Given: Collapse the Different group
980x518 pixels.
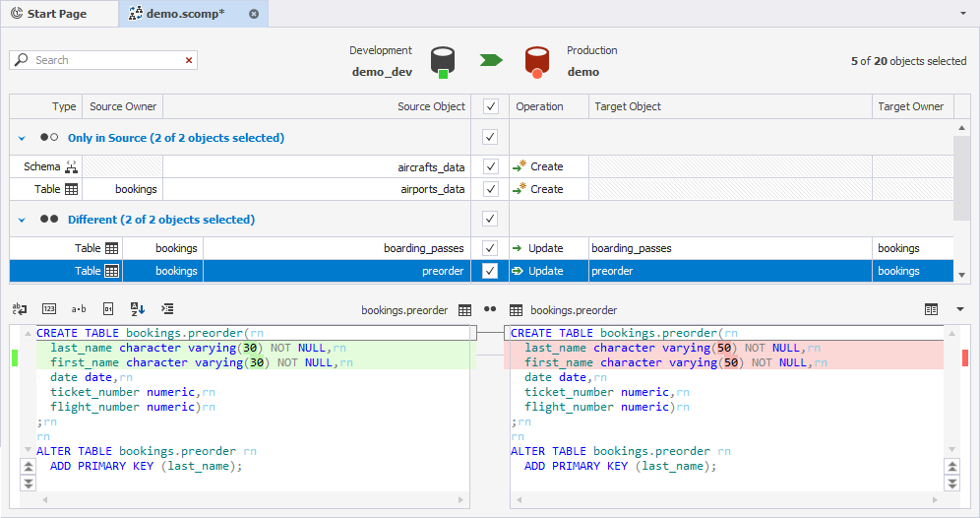Looking at the screenshot, I should pos(22,221).
